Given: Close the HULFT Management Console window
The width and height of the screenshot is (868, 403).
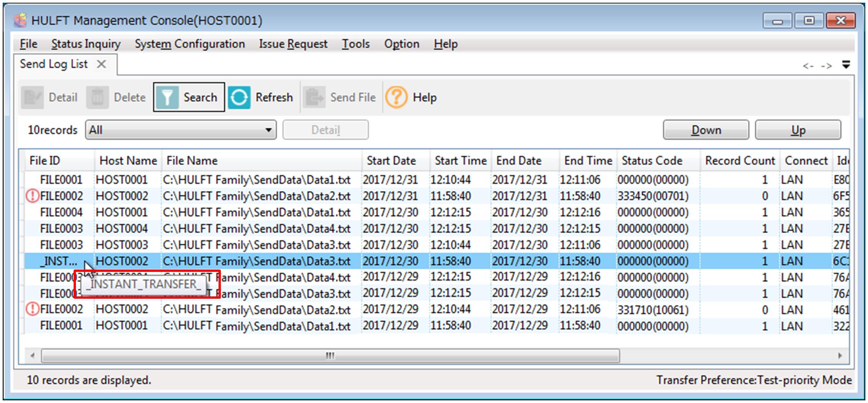Looking at the screenshot, I should click(841, 21).
